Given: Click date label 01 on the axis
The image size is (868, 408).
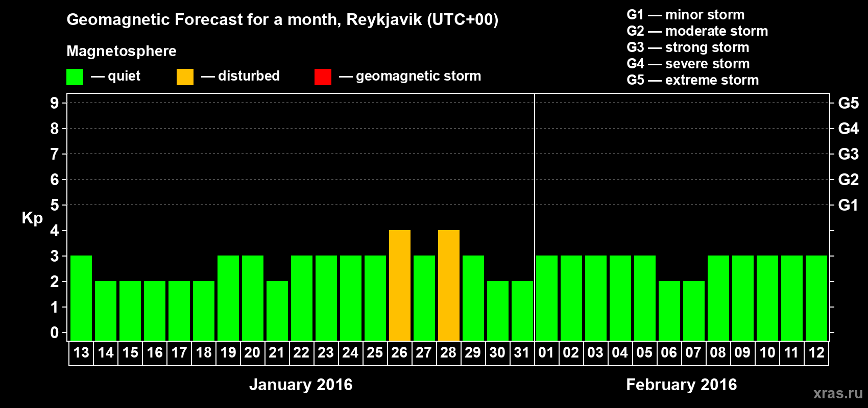Looking at the screenshot, I should point(547,352).
